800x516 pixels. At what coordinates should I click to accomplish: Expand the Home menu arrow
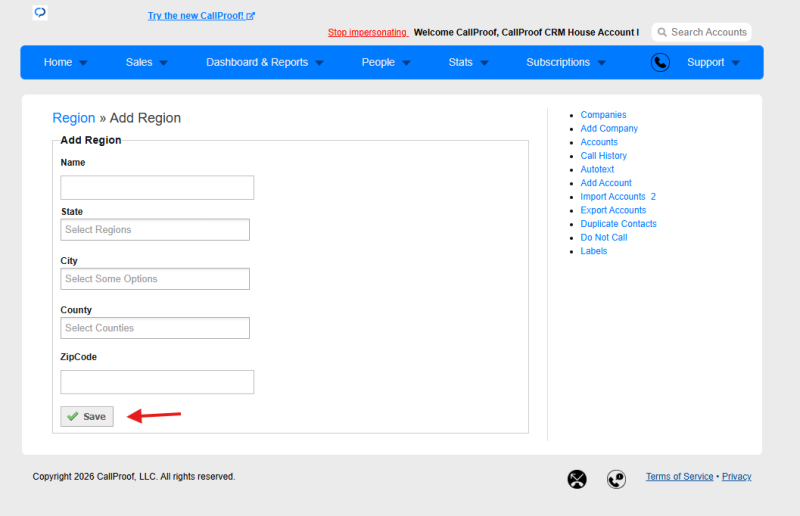[x=84, y=63]
